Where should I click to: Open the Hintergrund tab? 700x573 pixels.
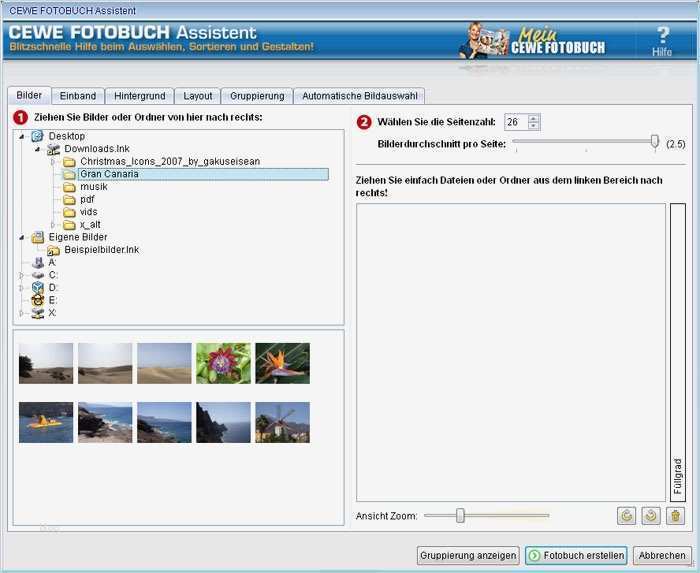point(139,96)
